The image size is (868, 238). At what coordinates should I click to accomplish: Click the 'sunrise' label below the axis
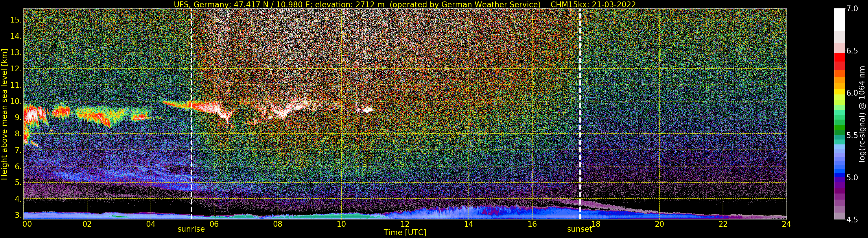click(x=191, y=229)
